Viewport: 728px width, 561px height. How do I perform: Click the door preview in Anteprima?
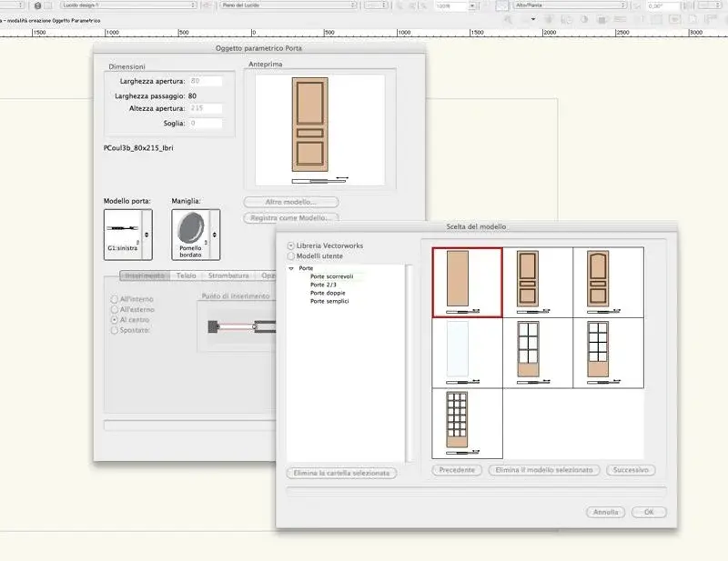tap(319, 129)
